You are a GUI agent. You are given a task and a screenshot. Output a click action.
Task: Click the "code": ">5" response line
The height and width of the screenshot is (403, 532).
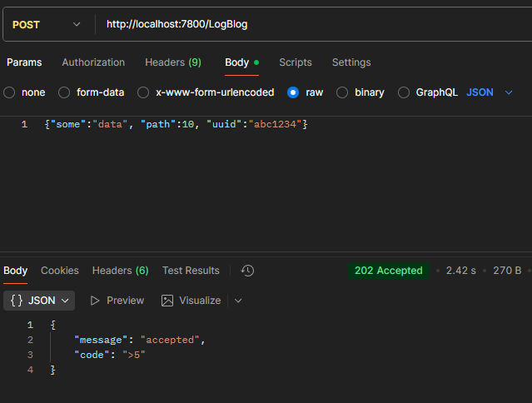(110, 355)
